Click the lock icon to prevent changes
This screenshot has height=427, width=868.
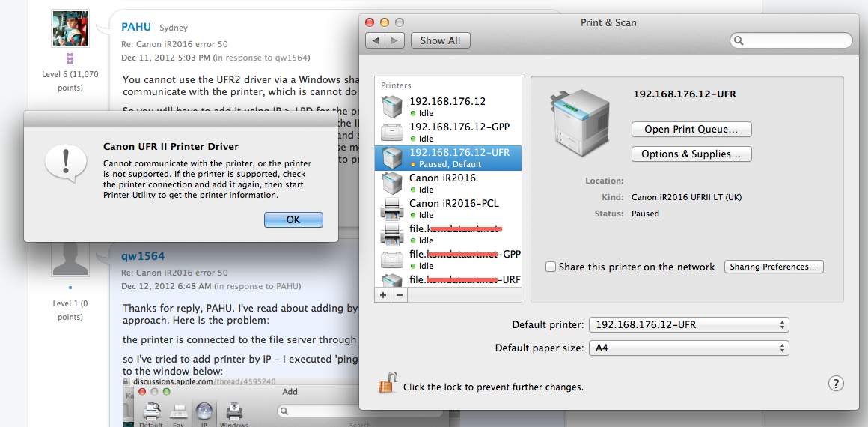pyautogui.click(x=388, y=384)
